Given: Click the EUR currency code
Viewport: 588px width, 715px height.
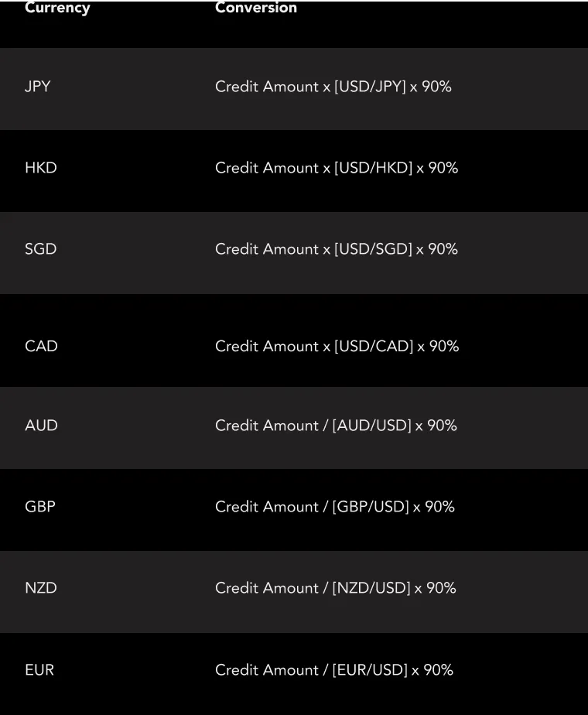Looking at the screenshot, I should 39,670.
